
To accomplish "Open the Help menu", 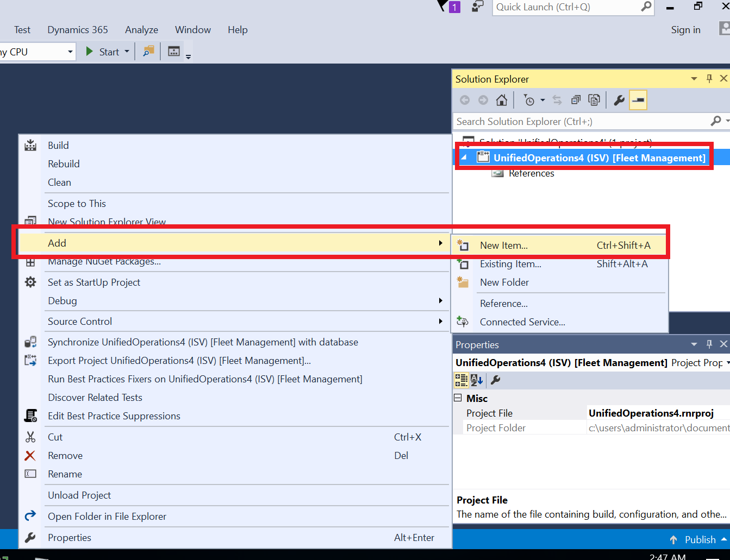I will (238, 30).
